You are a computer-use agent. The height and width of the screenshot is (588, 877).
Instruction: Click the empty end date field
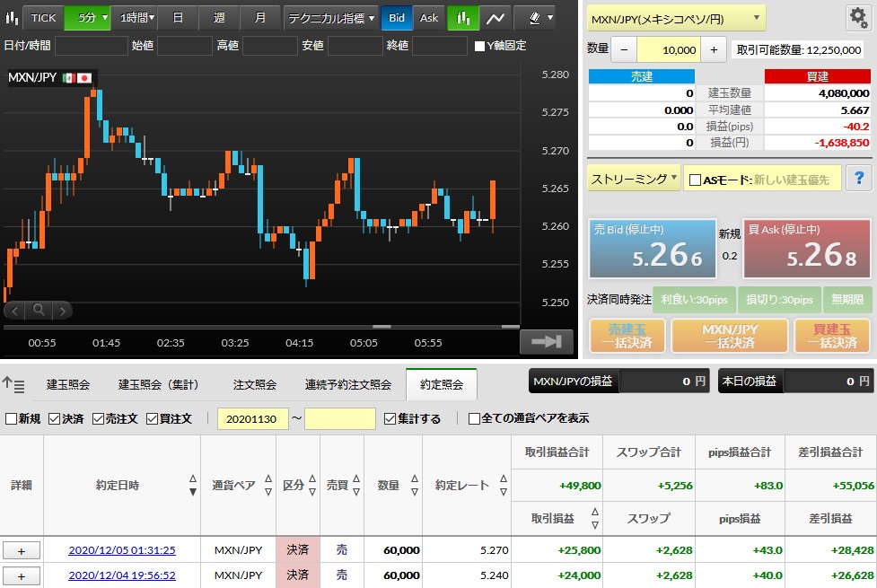point(340,418)
